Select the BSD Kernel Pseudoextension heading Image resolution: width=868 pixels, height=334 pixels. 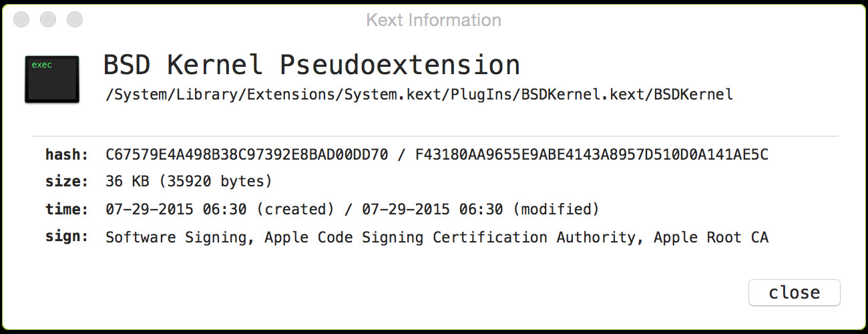312,65
